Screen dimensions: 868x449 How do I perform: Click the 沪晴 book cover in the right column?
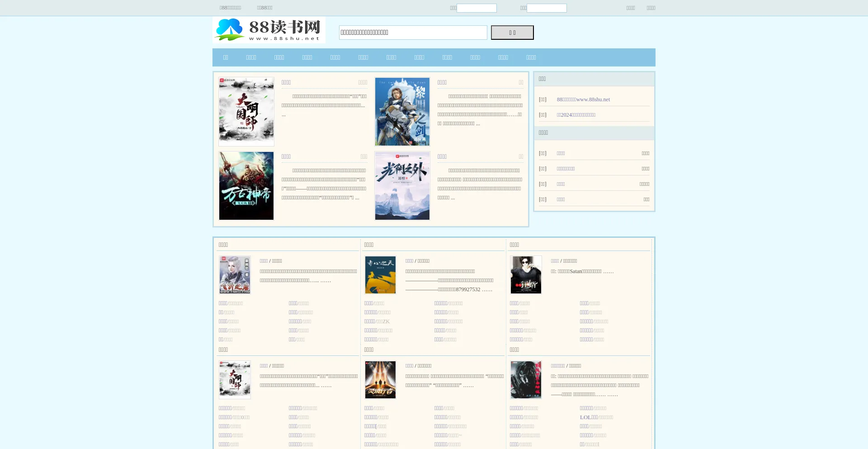coord(526,275)
